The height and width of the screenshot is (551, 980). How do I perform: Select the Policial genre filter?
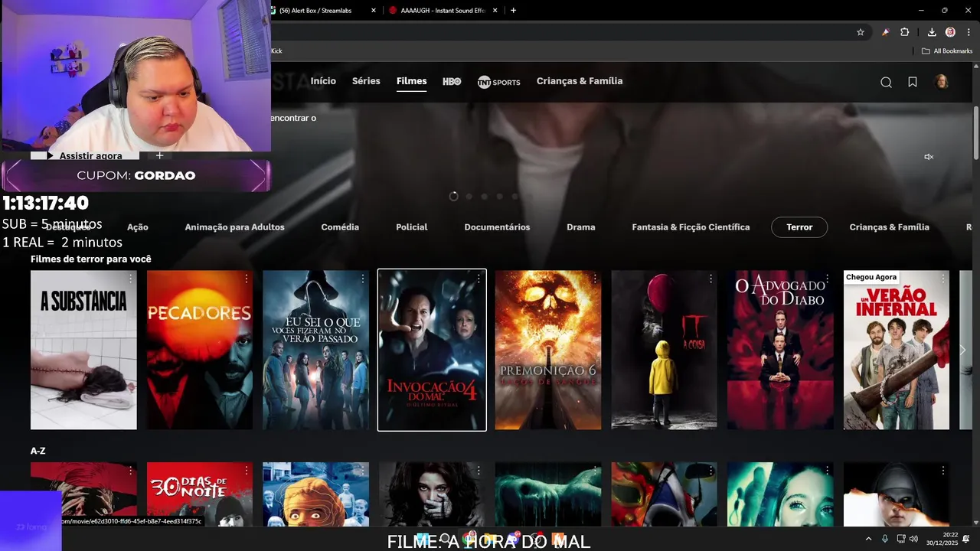pyautogui.click(x=412, y=227)
